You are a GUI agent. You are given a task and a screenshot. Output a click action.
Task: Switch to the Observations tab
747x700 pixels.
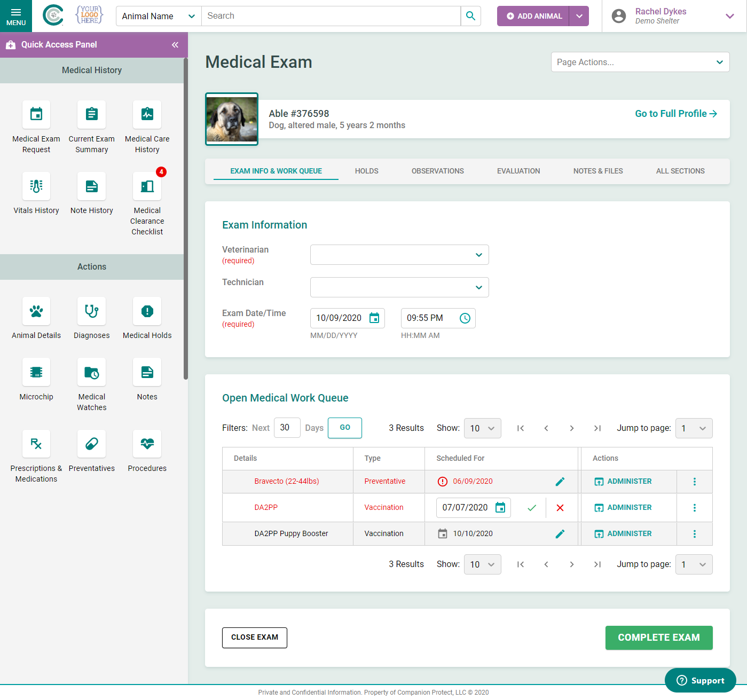[x=437, y=171]
